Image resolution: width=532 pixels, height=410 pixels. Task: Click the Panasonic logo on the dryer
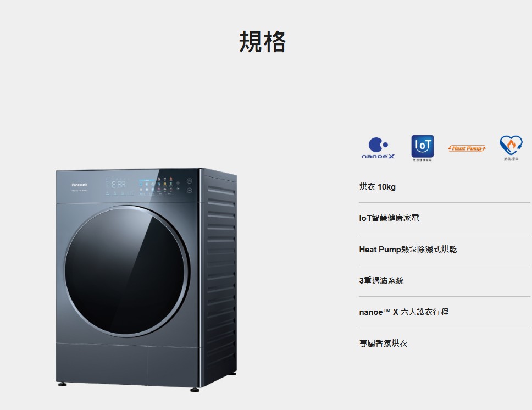click(79, 185)
